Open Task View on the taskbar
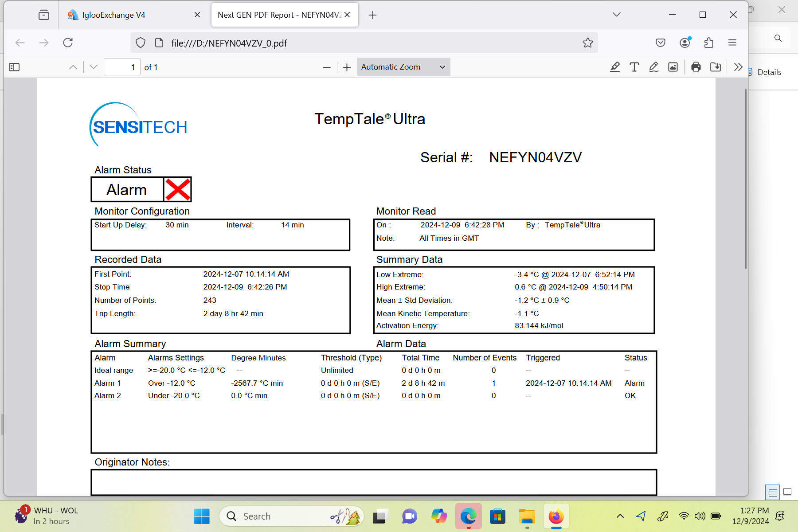 380,516
